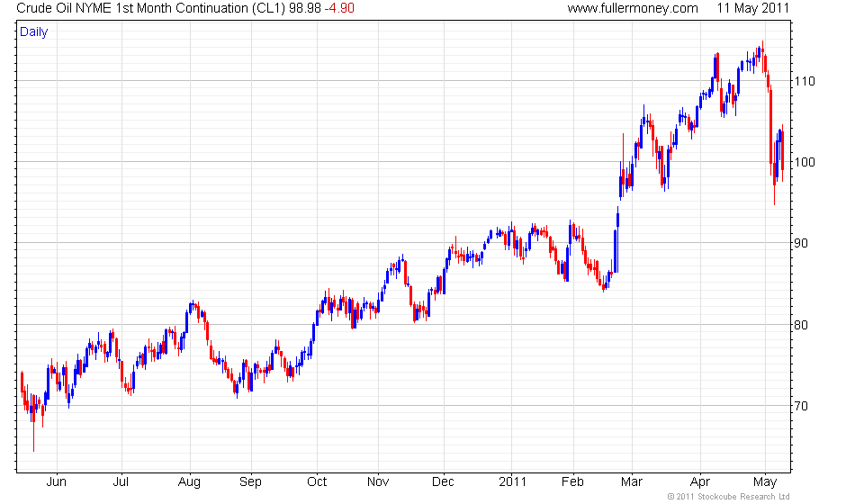Open the www.fullermoney.com link text
Image resolution: width=864 pixels, height=504 pixels.
tap(633, 8)
